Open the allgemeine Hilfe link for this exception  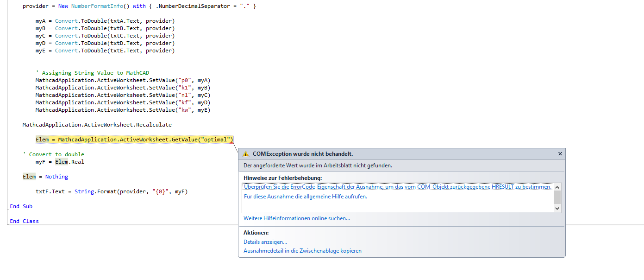(x=301, y=196)
